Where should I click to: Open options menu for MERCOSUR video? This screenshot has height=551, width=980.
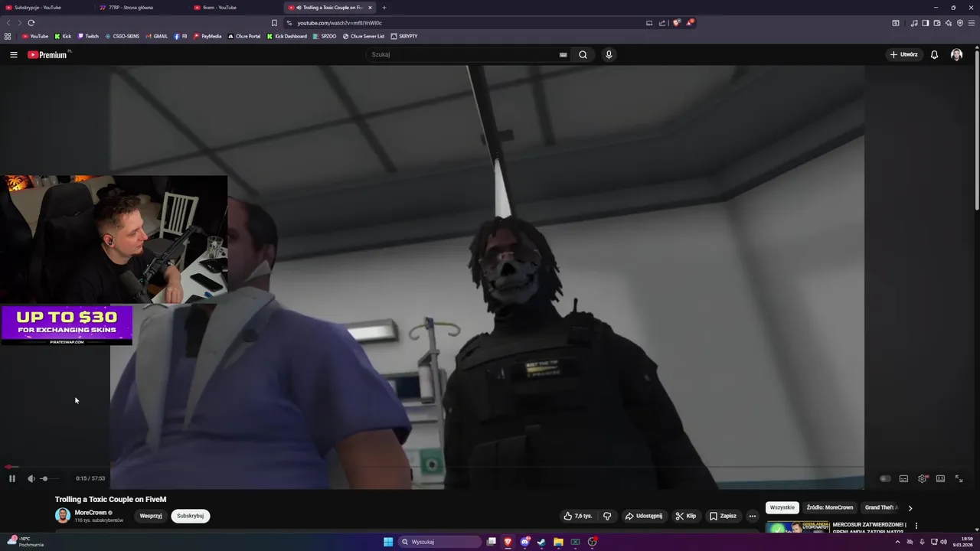(916, 527)
